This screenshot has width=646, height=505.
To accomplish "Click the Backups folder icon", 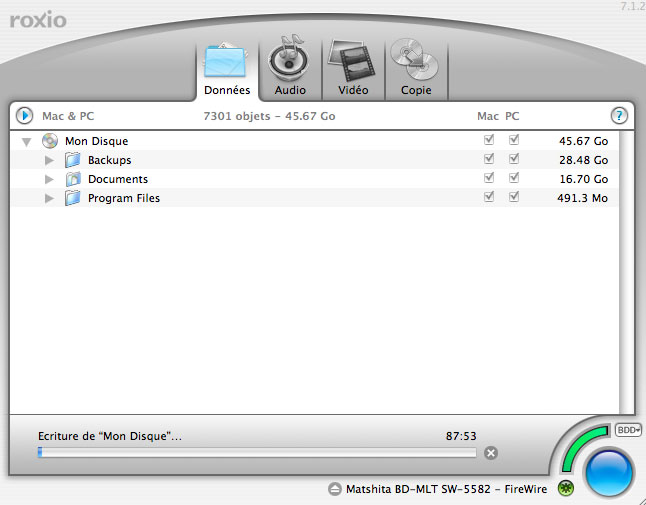I will pyautogui.click(x=72, y=160).
